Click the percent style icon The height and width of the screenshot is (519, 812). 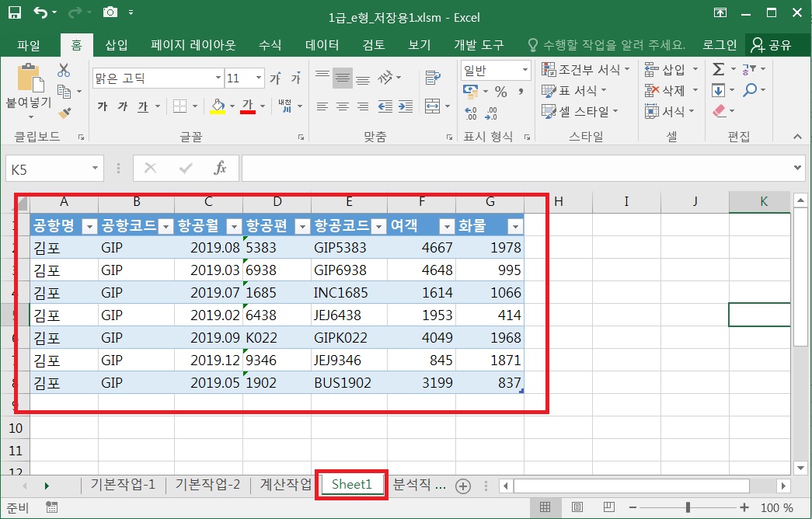coord(501,92)
